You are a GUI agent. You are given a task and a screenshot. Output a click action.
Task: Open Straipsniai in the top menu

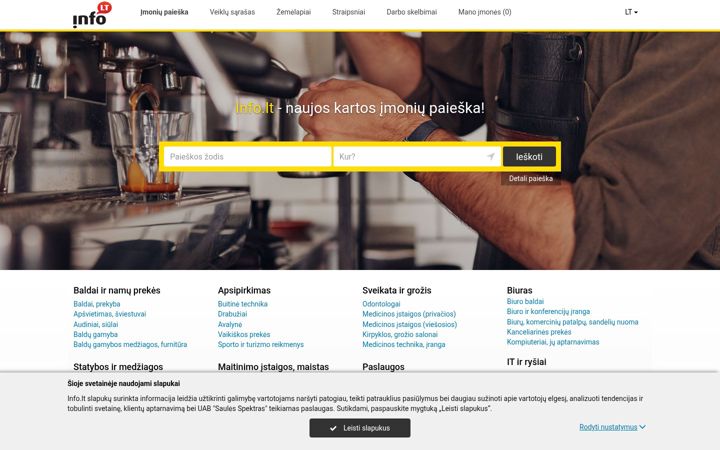[x=349, y=12]
